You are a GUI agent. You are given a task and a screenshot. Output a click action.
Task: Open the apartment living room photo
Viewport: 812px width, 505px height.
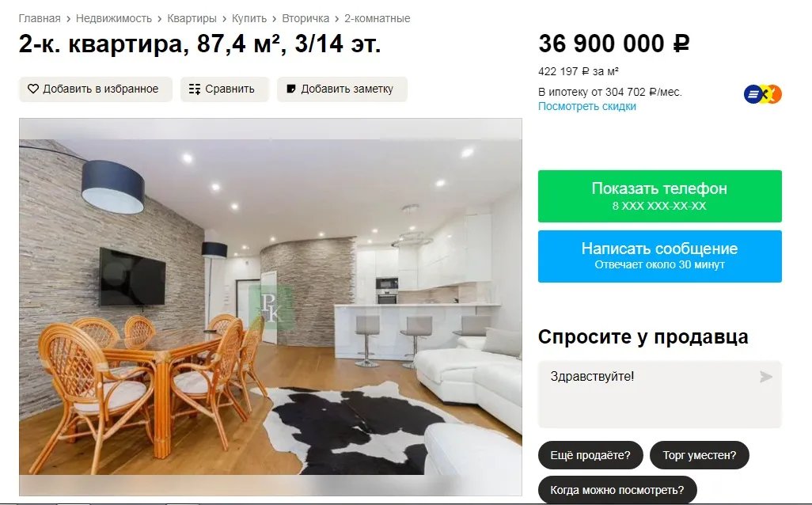[271, 307]
